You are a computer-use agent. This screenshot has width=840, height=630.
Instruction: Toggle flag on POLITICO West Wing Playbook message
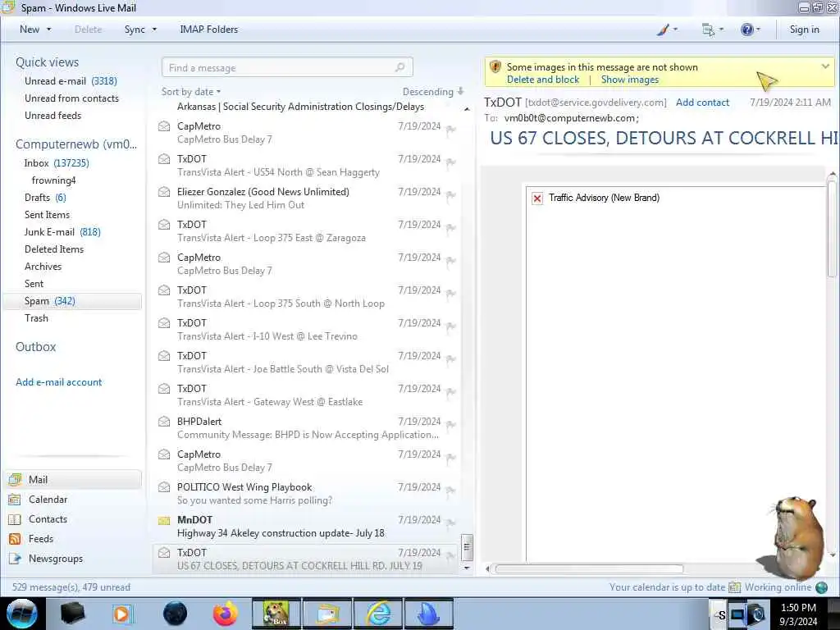tap(451, 491)
